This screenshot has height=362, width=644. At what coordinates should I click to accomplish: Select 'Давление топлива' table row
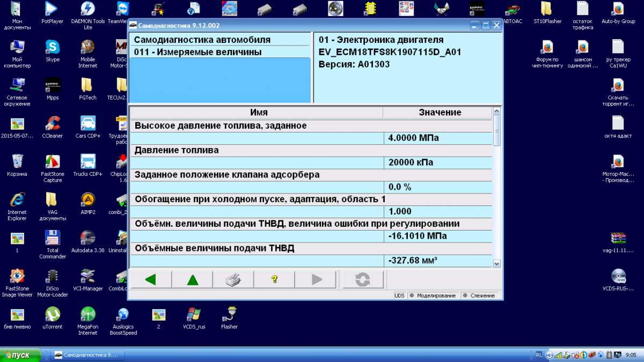(177, 151)
